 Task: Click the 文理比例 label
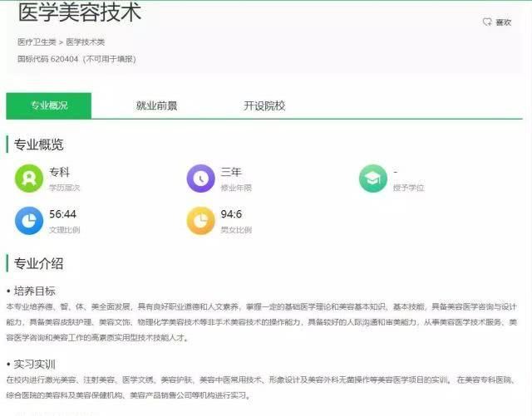point(65,230)
